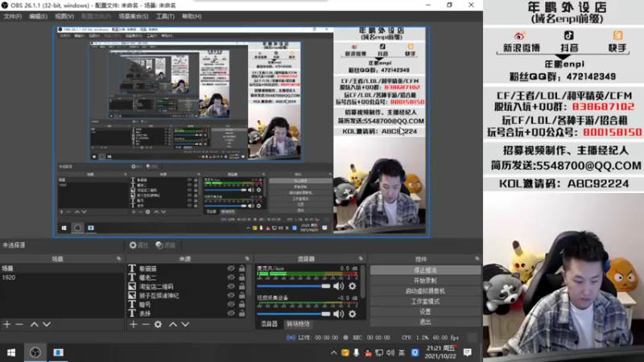Viewport: 644px width, 362px height.
Task: Switch to the 转场特效 tab
Action: click(x=298, y=324)
